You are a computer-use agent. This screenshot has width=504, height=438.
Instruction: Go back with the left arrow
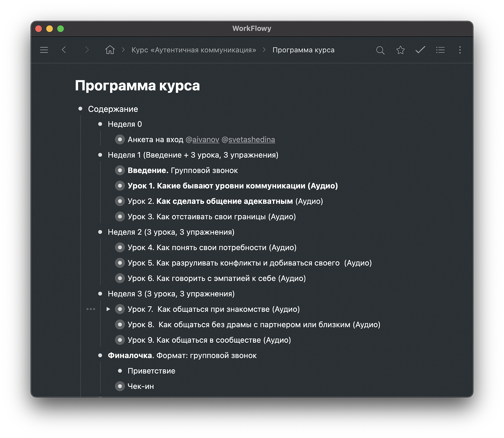click(64, 50)
